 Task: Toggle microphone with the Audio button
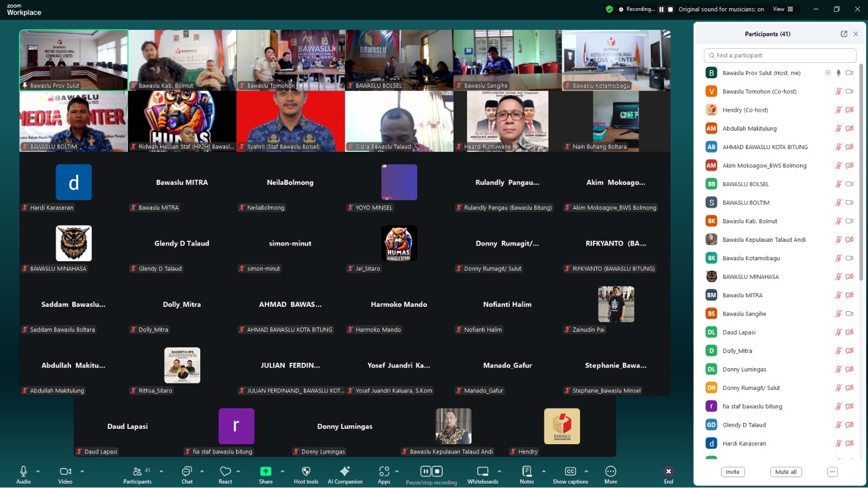(23, 472)
